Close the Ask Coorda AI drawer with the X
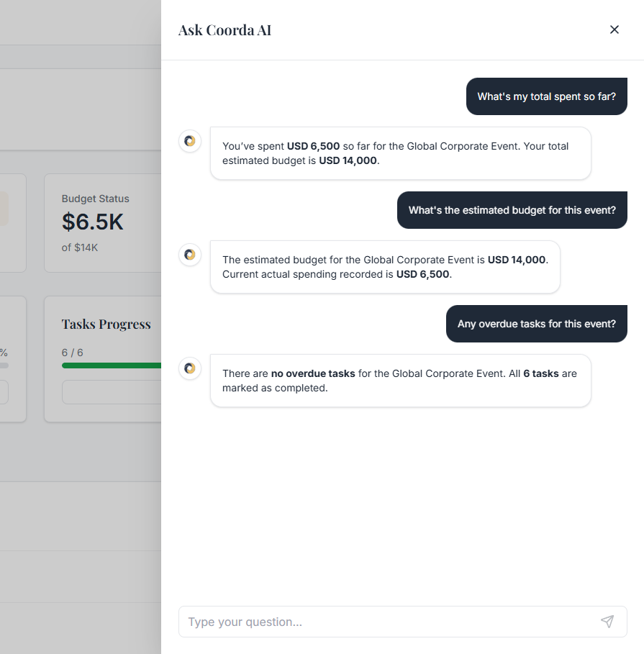Viewport: 644px width, 654px height. click(614, 29)
